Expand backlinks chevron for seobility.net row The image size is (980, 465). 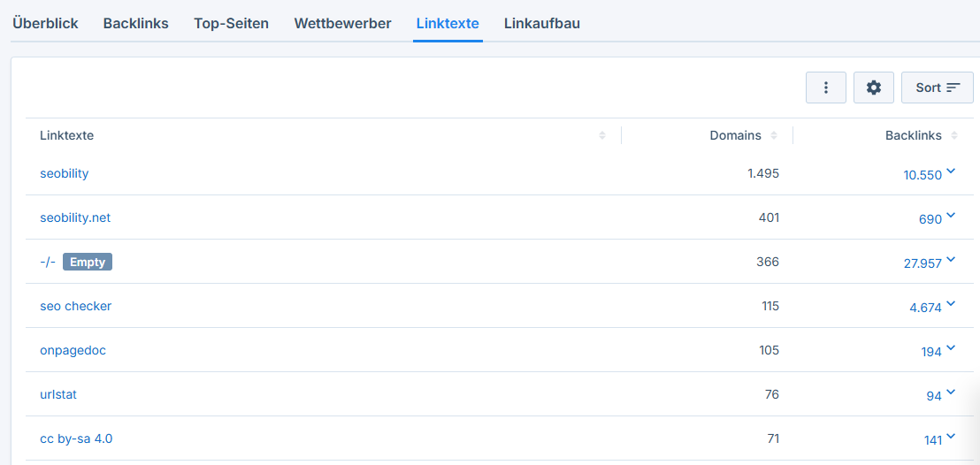[x=951, y=216]
